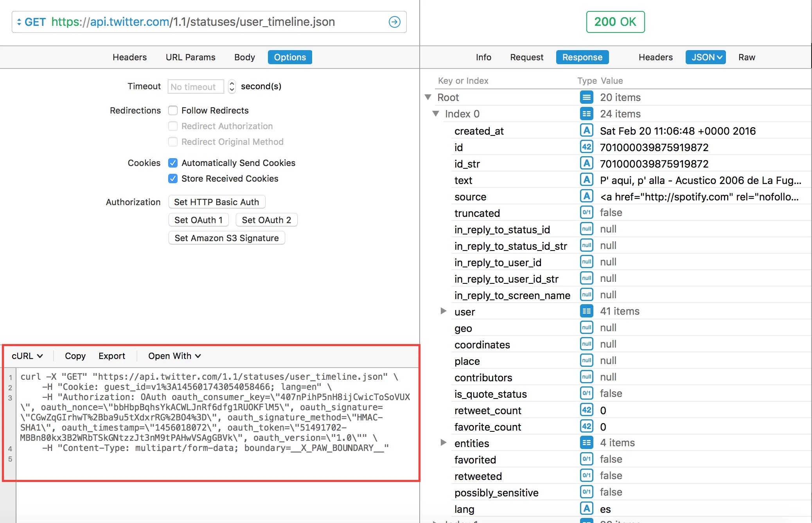The image size is (812, 523).
Task: Click the boolean type icon for is_quote_status
Action: tap(586, 393)
